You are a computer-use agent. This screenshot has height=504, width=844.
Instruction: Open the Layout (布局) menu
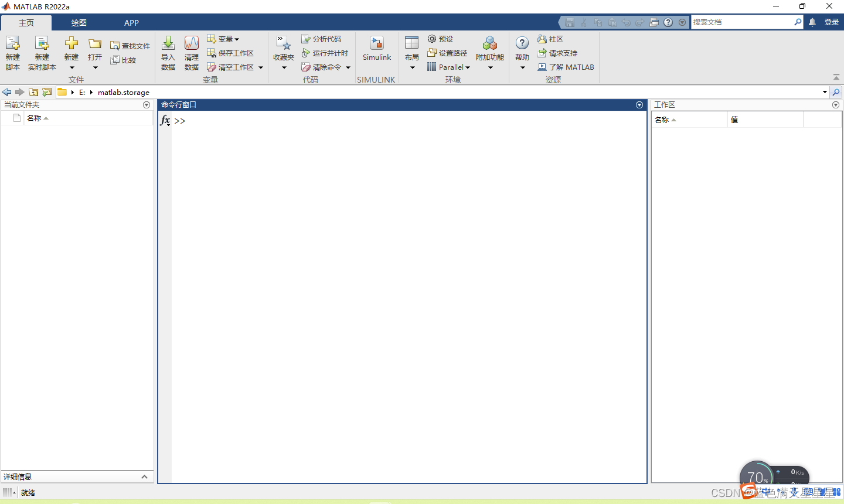(x=412, y=53)
